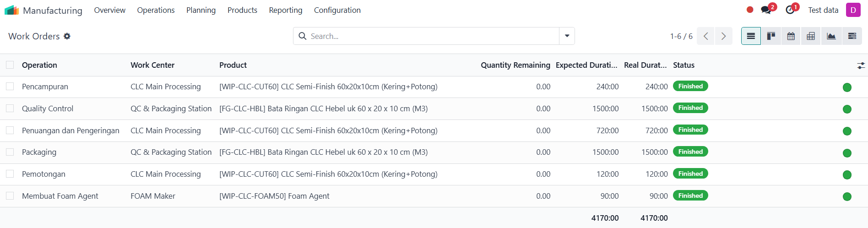
Task: Open the calendar view
Action: coord(791,36)
